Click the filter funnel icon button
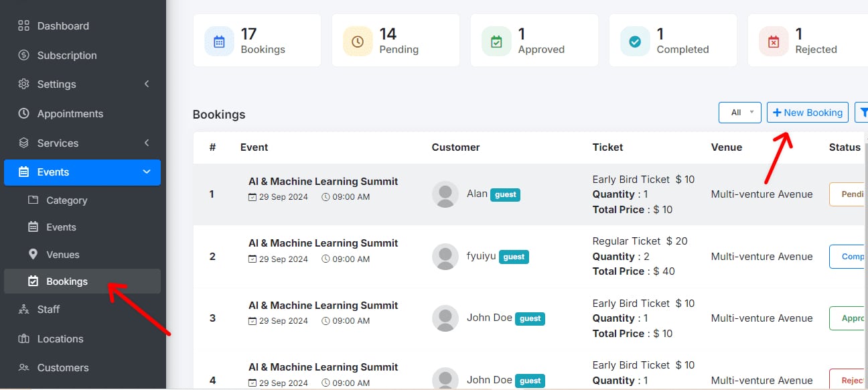This screenshot has width=868, height=390. pos(863,113)
